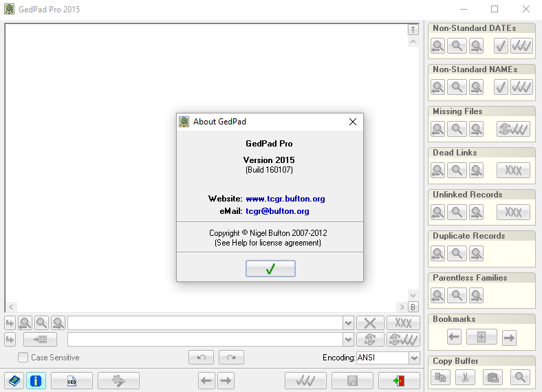Close the About GedPad dialog

coord(353,122)
